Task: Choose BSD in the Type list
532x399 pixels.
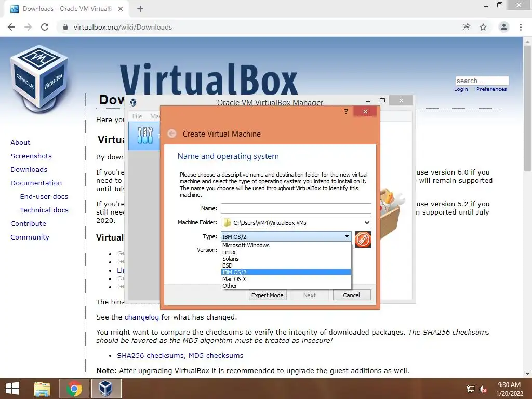Action: pyautogui.click(x=286, y=265)
